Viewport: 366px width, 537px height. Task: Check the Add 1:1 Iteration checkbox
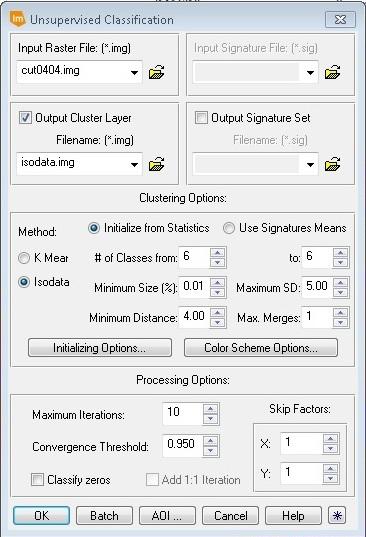(152, 479)
